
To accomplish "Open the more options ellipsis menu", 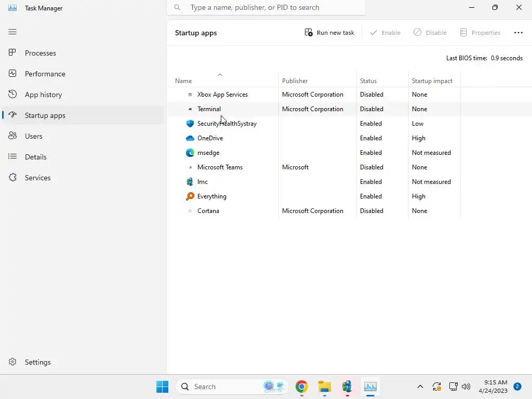I will point(518,33).
